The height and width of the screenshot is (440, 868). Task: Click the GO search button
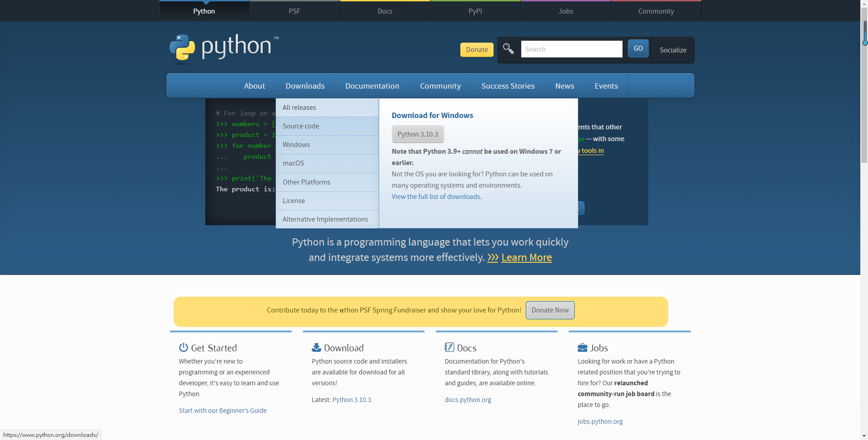[x=638, y=48]
